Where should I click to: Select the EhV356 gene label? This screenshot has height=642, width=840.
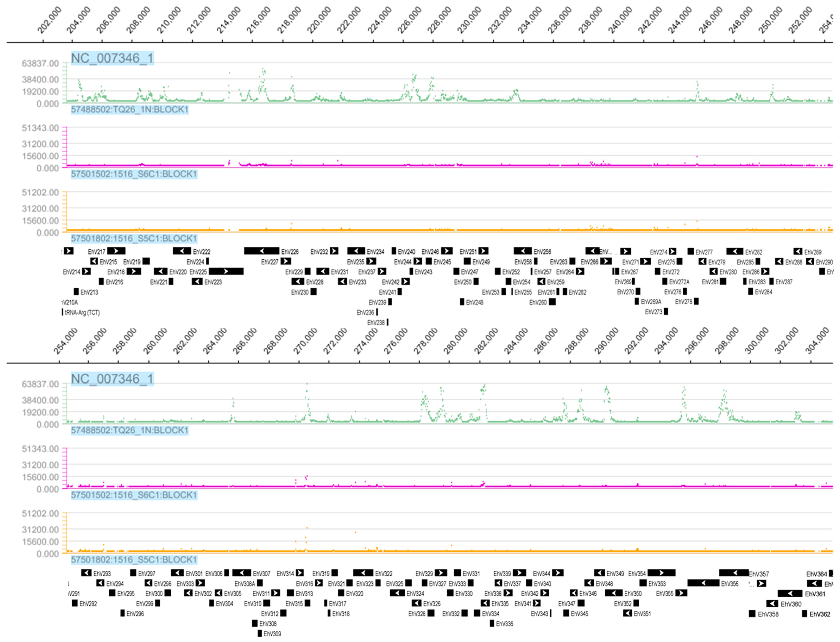[730, 584]
